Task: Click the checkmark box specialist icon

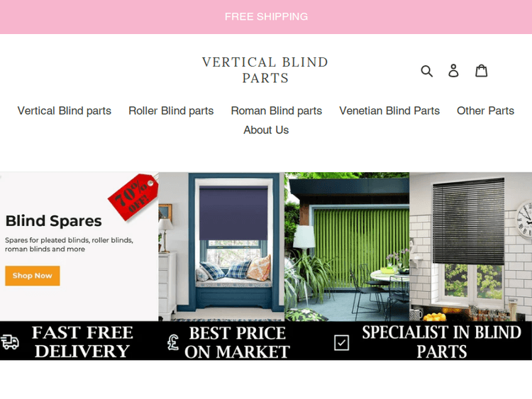Action: tap(341, 342)
